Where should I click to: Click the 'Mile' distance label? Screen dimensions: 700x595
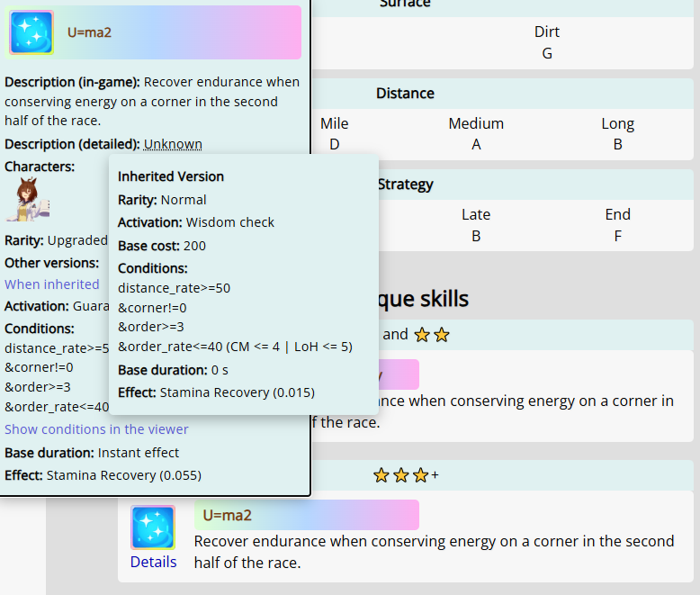[x=335, y=123]
